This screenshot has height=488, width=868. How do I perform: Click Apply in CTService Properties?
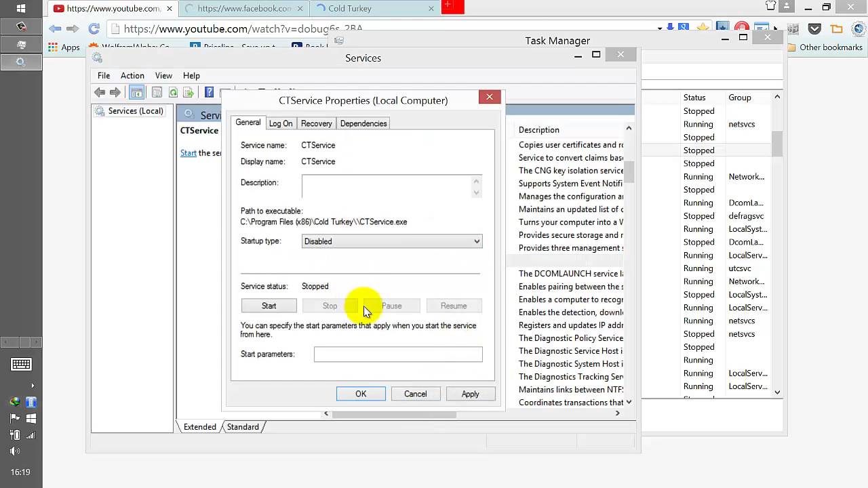coord(470,394)
